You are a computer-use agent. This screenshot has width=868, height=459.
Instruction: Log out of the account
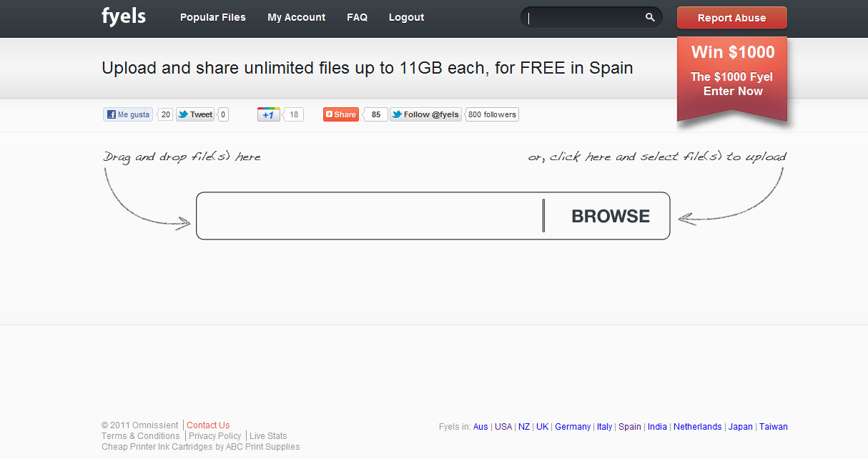point(406,17)
